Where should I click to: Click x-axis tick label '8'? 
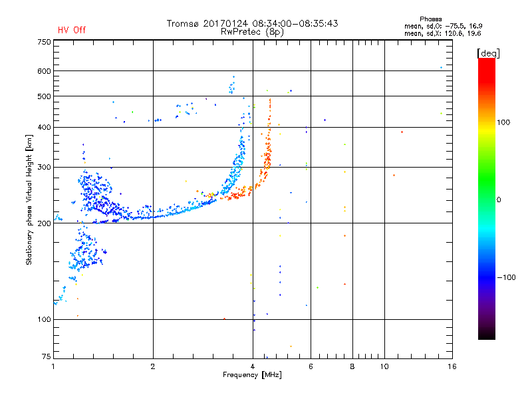click(x=352, y=366)
